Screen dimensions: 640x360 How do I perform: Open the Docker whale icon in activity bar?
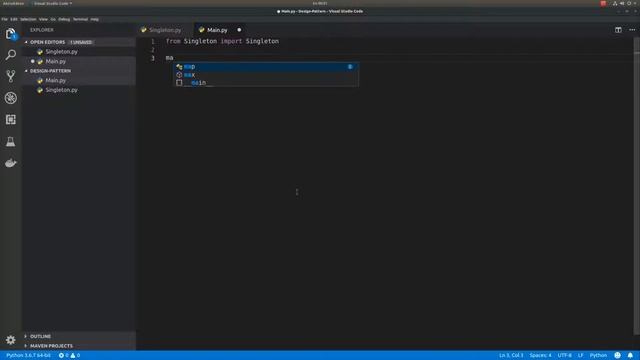(11, 163)
